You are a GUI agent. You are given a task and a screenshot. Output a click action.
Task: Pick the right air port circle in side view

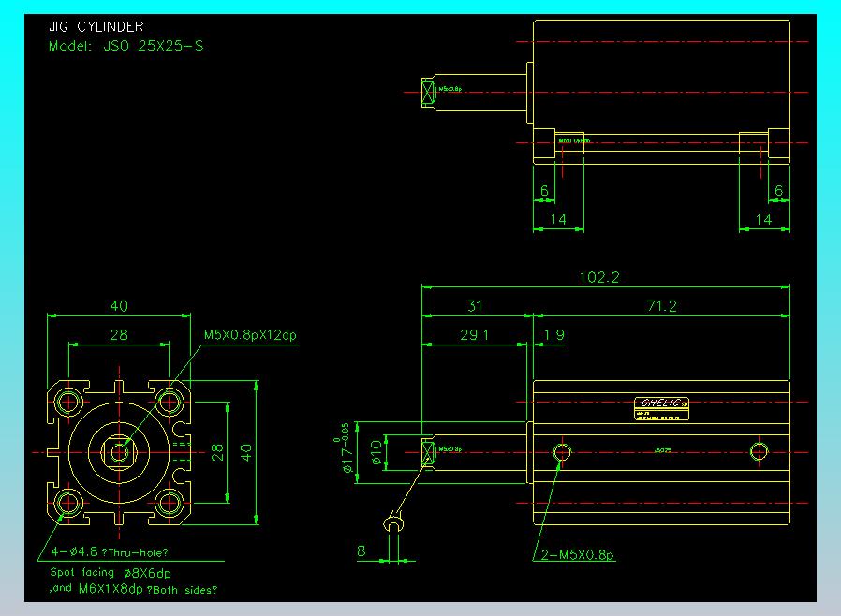(759, 452)
